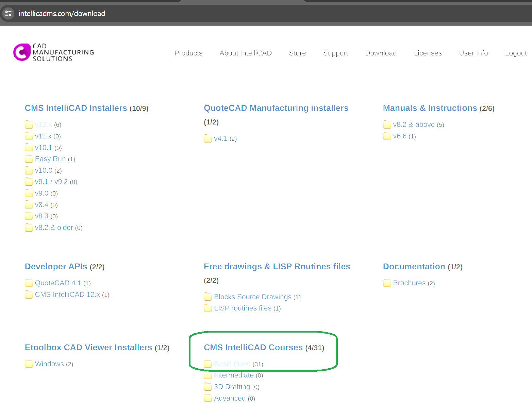Open the v8.2 & above manuals link
Screen dimensions: 532x405
(414, 125)
